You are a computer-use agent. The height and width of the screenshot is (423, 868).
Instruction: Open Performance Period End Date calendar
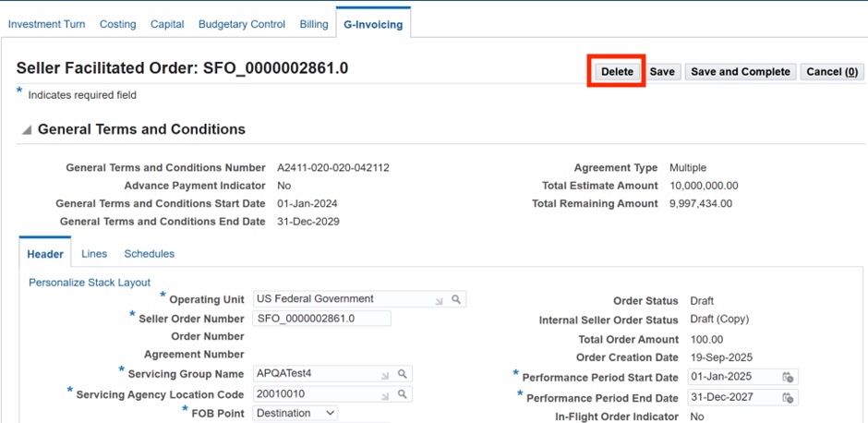coord(788,398)
